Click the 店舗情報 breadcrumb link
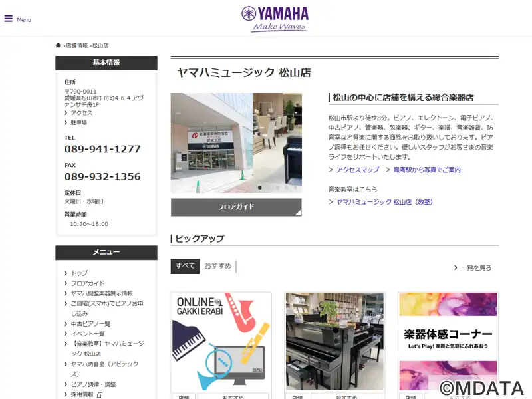Viewport: 532px width, 399px height. tap(76, 45)
